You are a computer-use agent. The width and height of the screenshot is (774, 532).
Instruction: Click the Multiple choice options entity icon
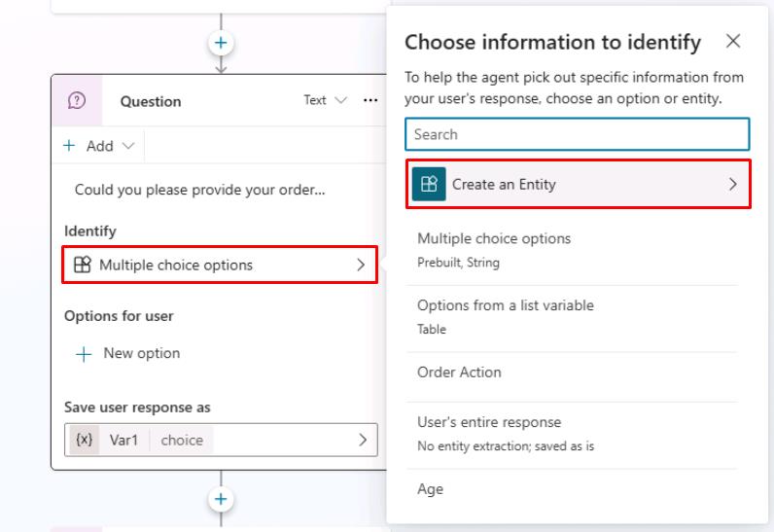pyautogui.click(x=83, y=265)
